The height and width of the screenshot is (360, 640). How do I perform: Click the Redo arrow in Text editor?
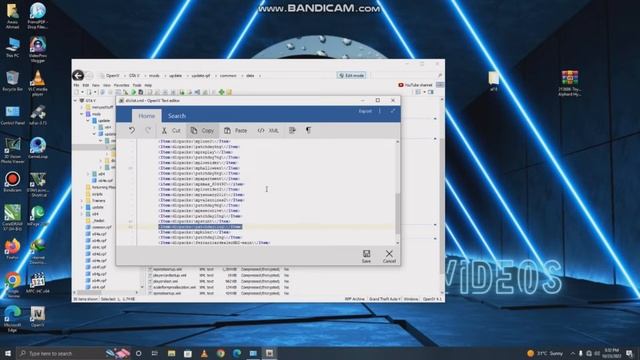[148, 130]
